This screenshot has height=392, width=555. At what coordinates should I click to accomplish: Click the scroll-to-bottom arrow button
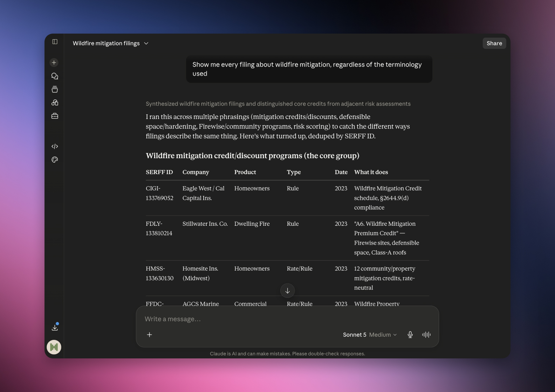click(x=287, y=290)
